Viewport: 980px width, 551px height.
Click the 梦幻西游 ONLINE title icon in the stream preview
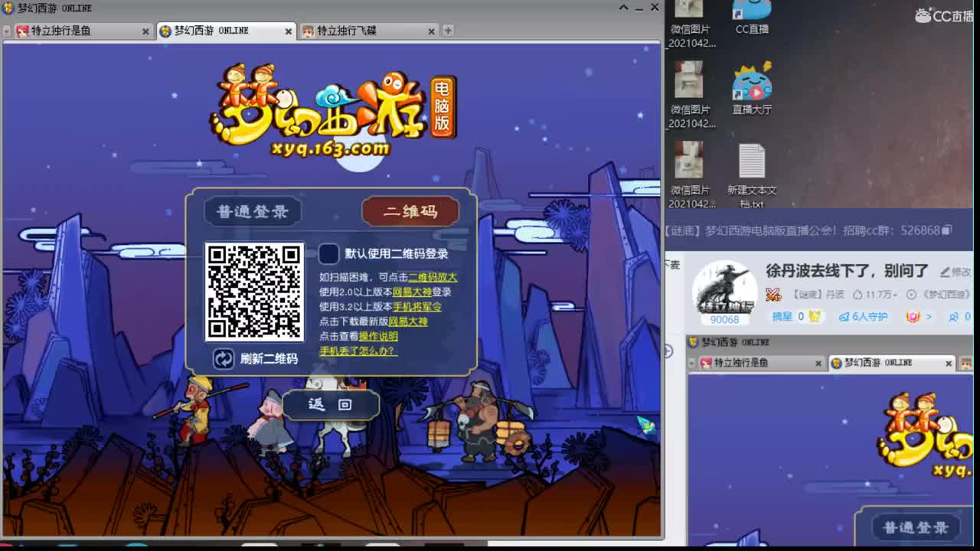pyautogui.click(x=693, y=342)
